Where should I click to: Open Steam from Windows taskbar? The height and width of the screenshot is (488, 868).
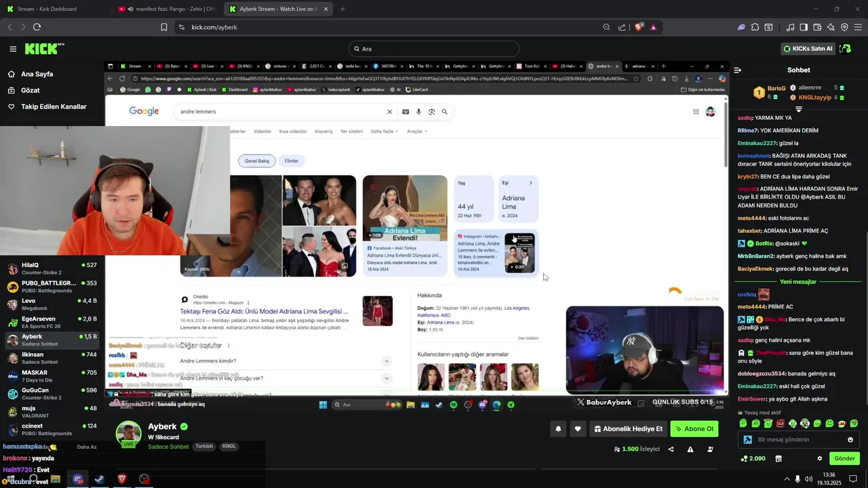click(100, 479)
